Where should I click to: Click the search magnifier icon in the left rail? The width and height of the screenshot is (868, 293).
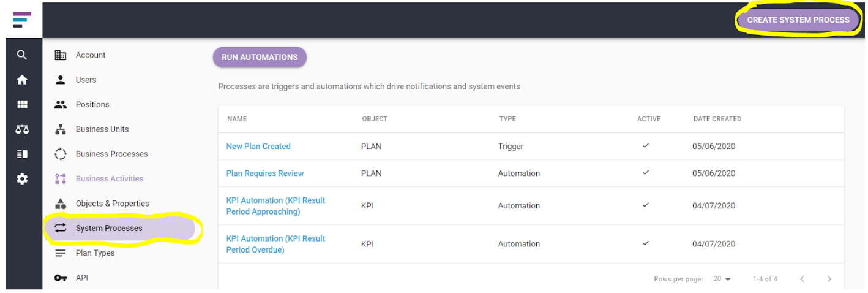coord(22,55)
